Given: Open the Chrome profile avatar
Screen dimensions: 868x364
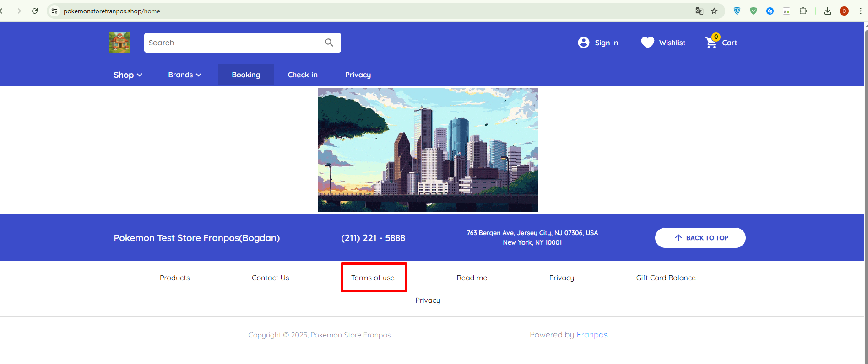Looking at the screenshot, I should pyautogui.click(x=844, y=11).
